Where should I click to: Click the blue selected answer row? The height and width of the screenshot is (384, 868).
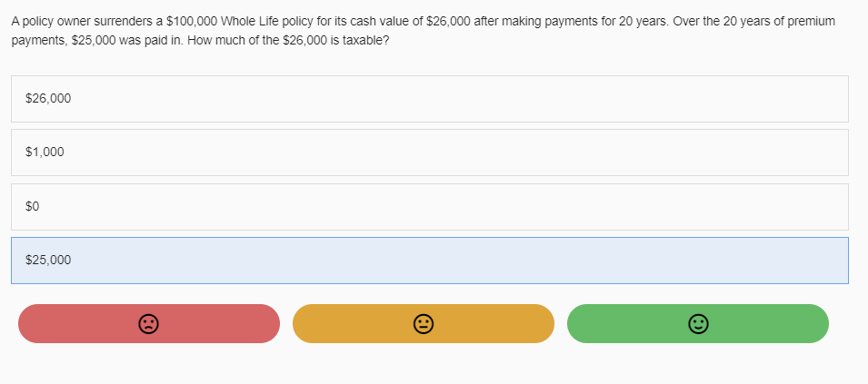pos(429,261)
